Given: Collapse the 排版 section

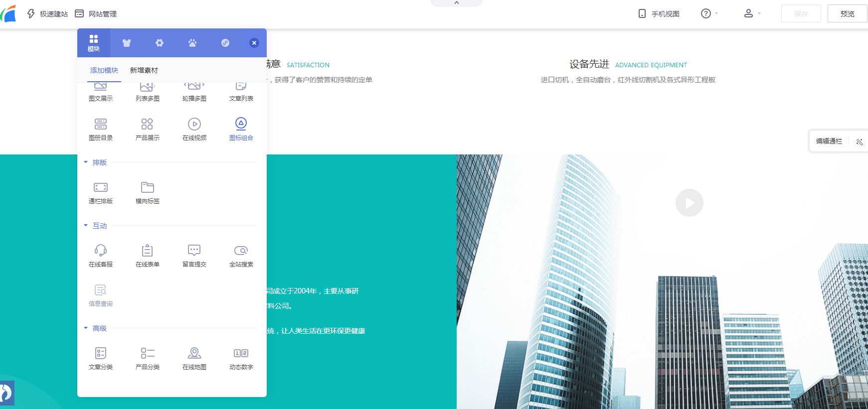Looking at the screenshot, I should (86, 162).
